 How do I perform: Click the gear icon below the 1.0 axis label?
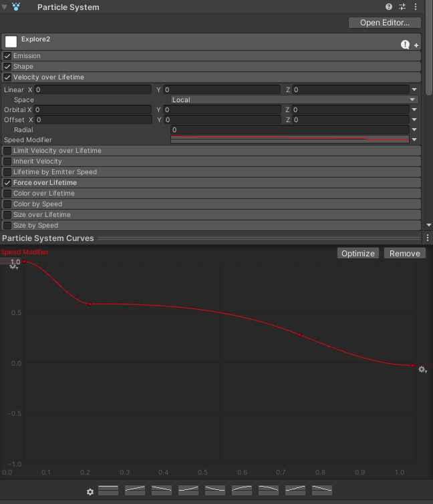click(13, 266)
